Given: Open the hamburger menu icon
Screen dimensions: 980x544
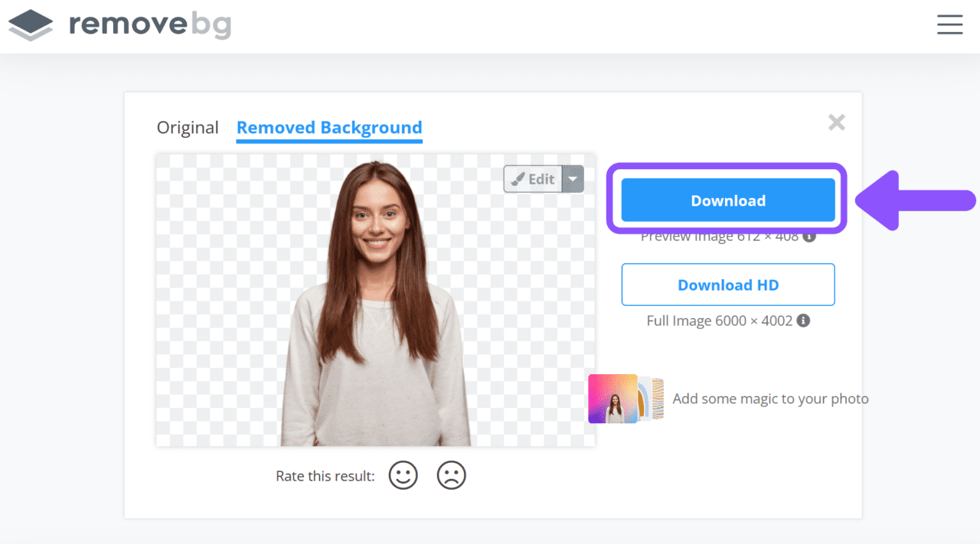Looking at the screenshot, I should pyautogui.click(x=949, y=24).
